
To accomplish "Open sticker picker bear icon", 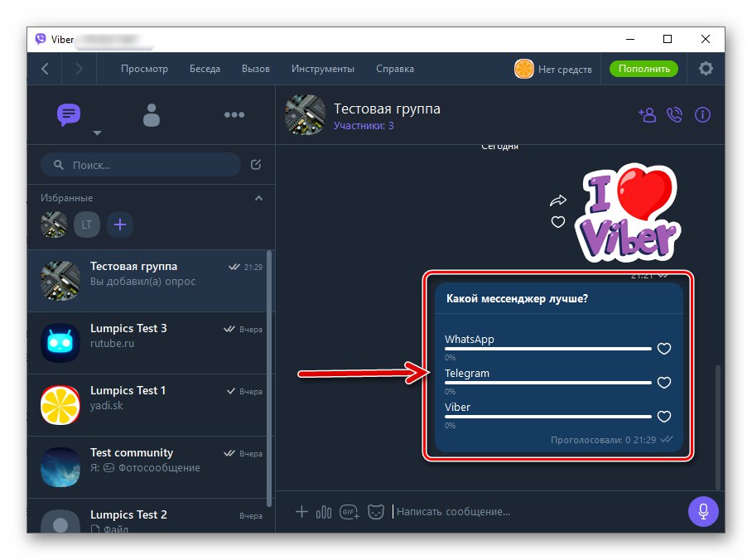I will click(x=376, y=512).
